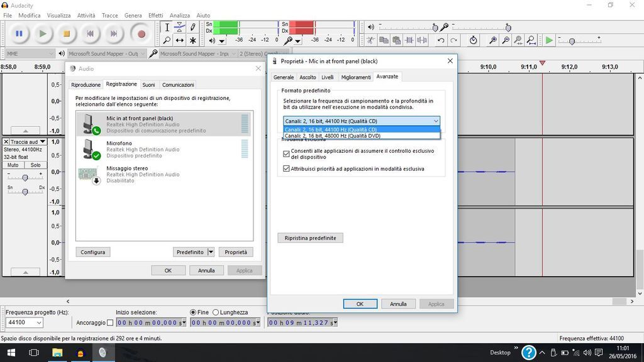
Task: Click the Stop button
Action: pos(67,34)
